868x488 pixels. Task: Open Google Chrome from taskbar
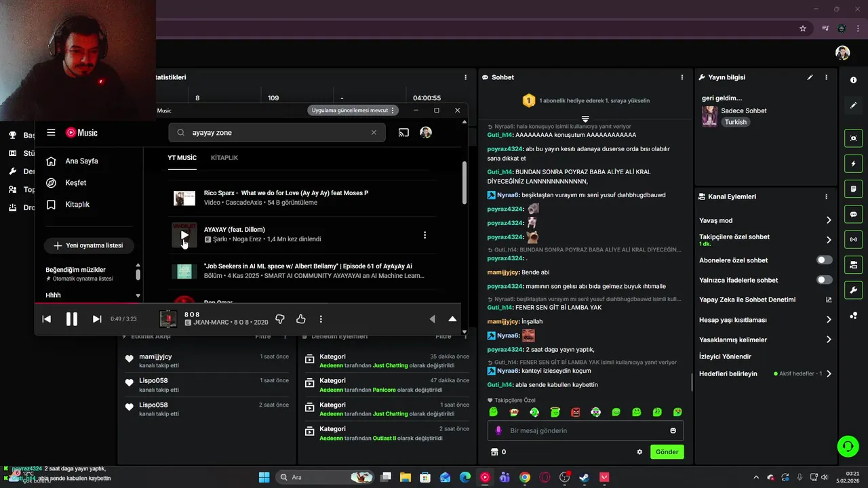pyautogui.click(x=525, y=477)
